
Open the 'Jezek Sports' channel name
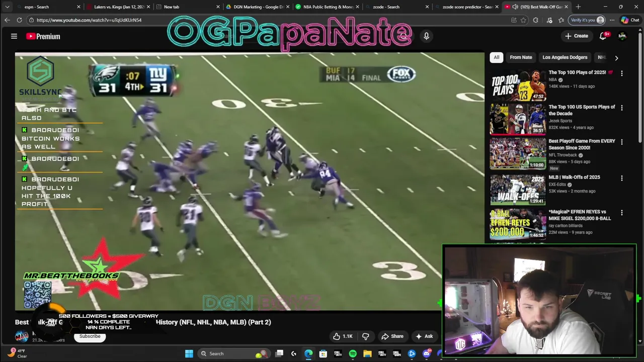[560, 121]
